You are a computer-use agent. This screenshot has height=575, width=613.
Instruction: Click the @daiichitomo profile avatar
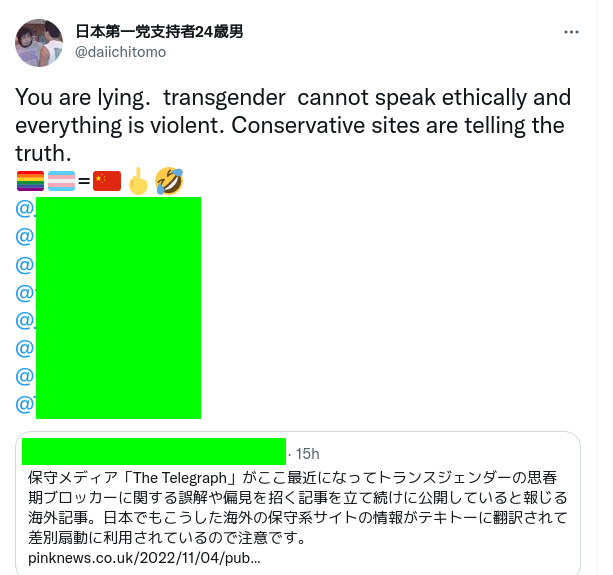tap(39, 43)
